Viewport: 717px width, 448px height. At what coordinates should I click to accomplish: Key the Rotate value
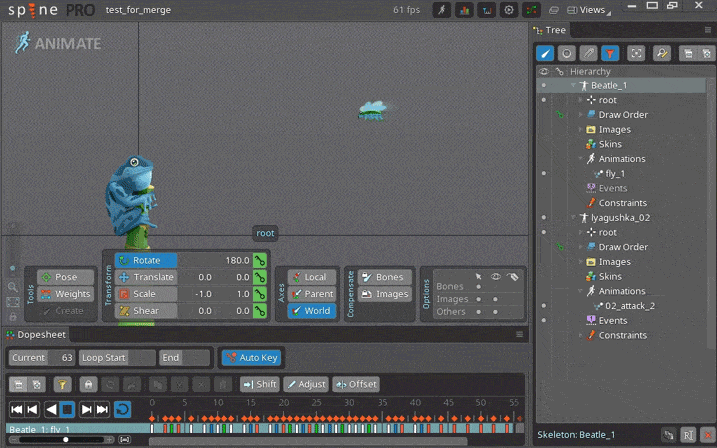coord(260,261)
